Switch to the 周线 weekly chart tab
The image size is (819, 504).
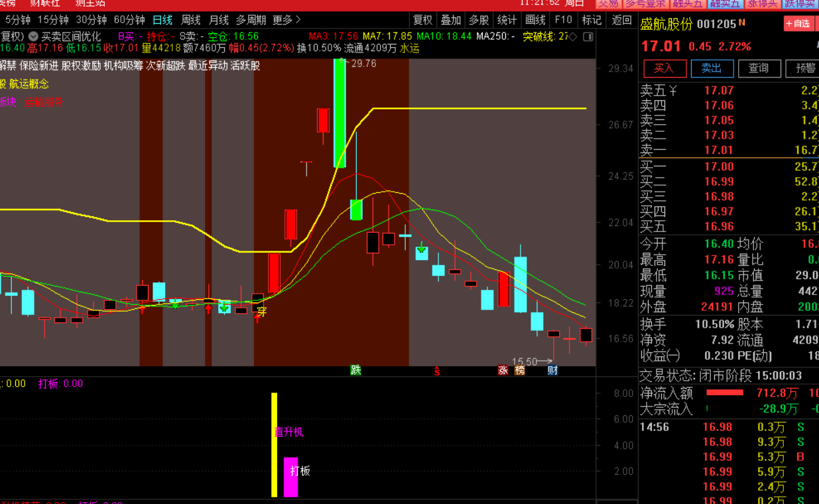pyautogui.click(x=191, y=20)
